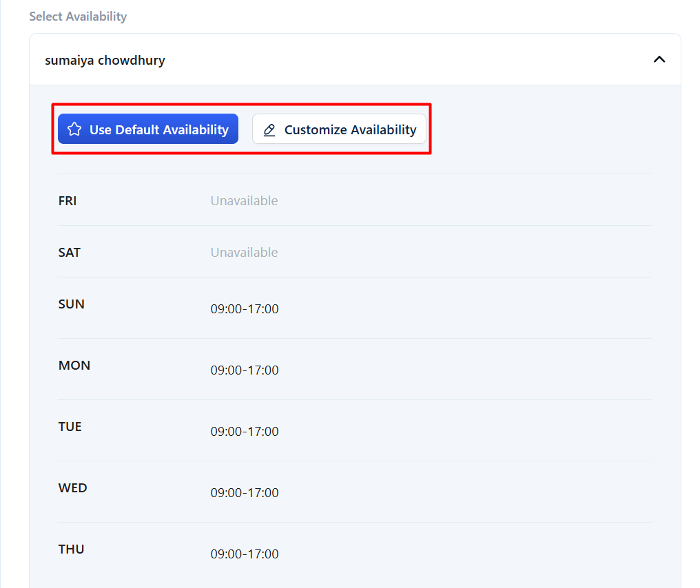Click the star icon in the Default Availability button
Viewport: 700px width, 588px height.
point(74,129)
